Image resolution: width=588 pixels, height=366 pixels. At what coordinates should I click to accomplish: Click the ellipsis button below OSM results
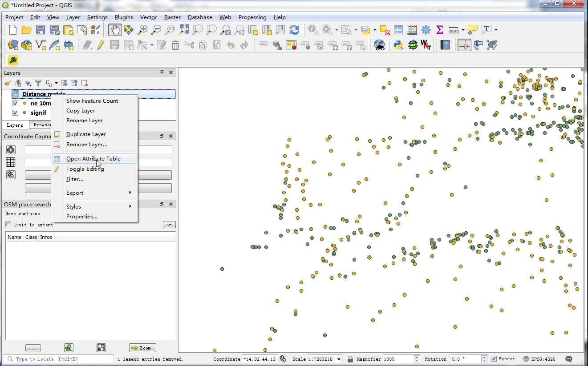33,348
